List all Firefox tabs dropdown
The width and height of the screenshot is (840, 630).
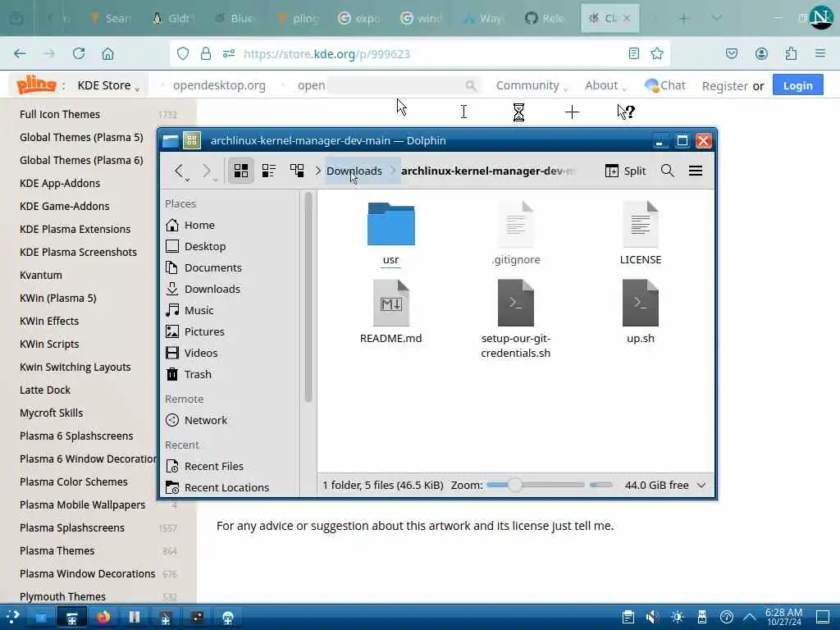[716, 18]
